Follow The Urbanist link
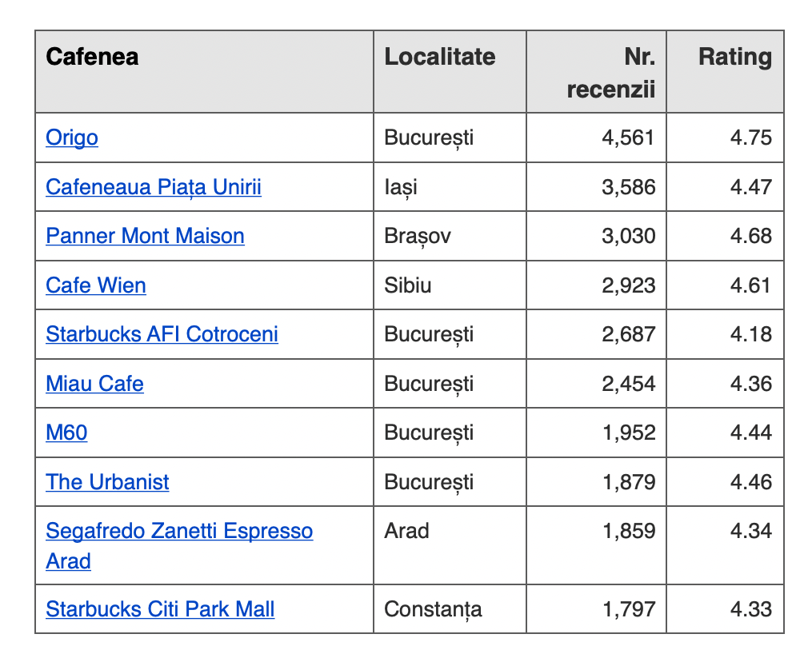The height and width of the screenshot is (646, 812). 107,482
